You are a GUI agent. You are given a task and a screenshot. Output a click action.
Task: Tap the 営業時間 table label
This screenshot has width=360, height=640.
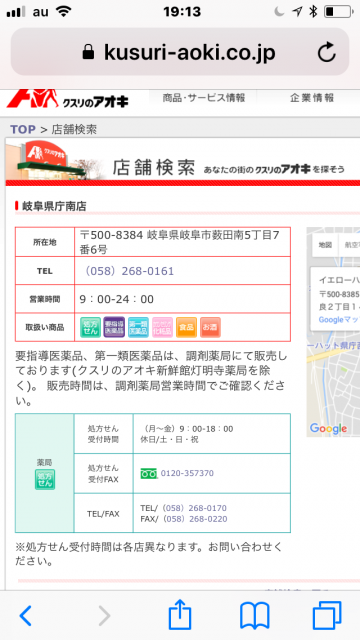(44, 300)
